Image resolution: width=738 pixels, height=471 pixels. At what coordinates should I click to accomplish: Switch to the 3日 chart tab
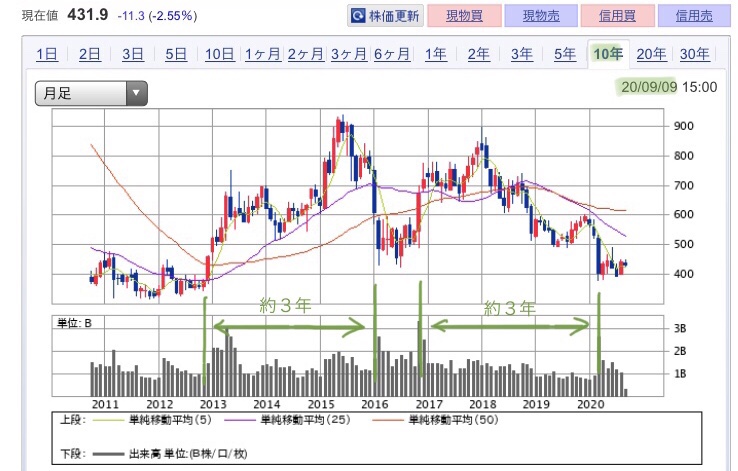(133, 54)
